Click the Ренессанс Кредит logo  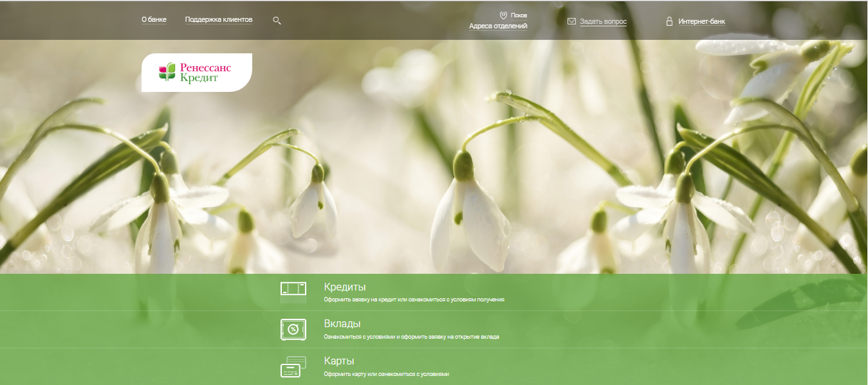click(x=196, y=72)
